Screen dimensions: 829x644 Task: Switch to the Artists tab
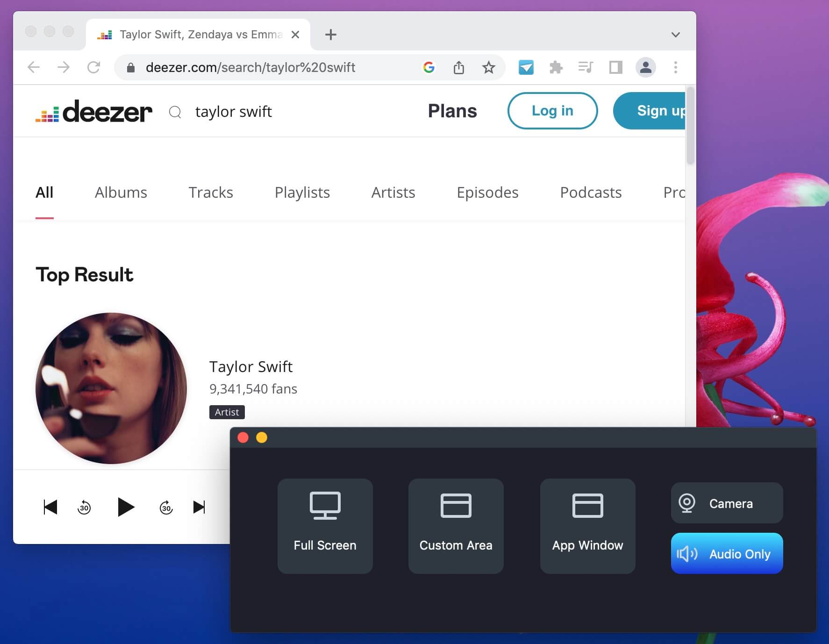click(393, 193)
